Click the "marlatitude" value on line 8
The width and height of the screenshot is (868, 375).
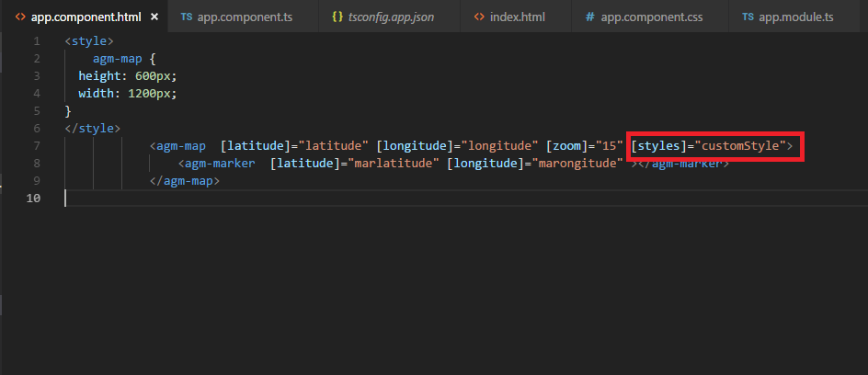tap(394, 164)
